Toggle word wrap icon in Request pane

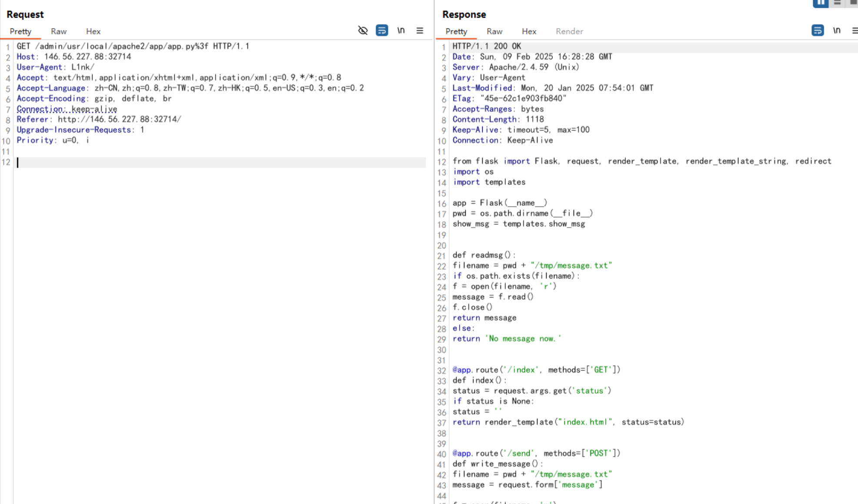pos(382,30)
